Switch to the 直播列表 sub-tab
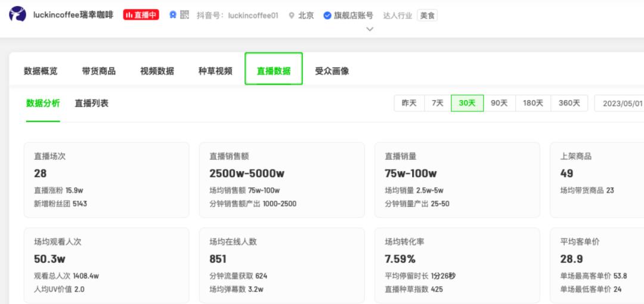Screen dimensions: 644x304 click(92, 103)
